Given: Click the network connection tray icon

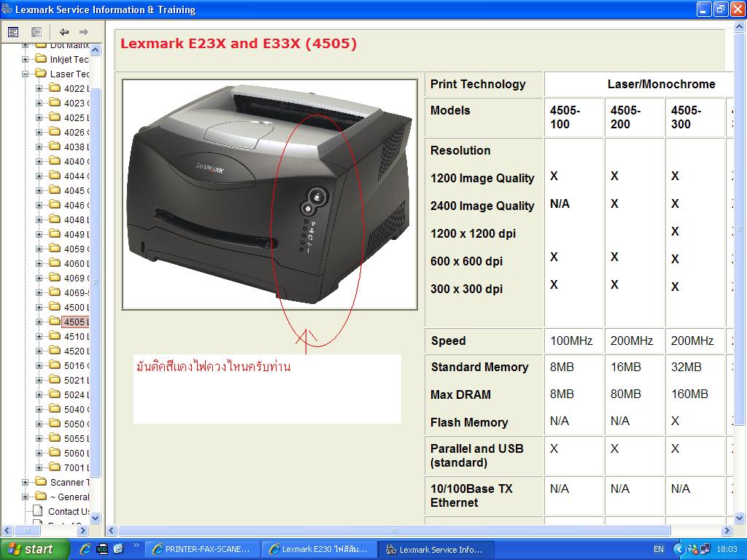Looking at the screenshot, I should (705, 550).
